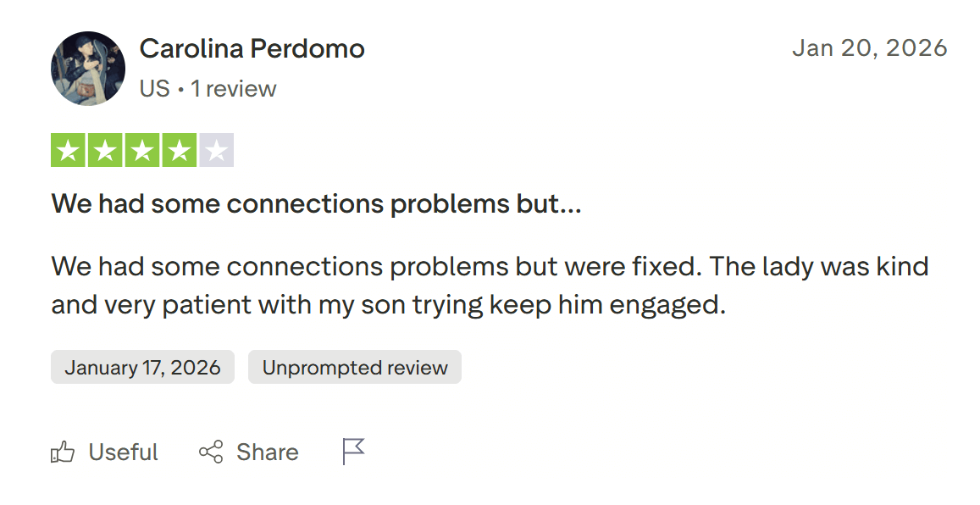Click the fourth green star
The width and height of the screenshot is (980, 505).
(x=180, y=151)
